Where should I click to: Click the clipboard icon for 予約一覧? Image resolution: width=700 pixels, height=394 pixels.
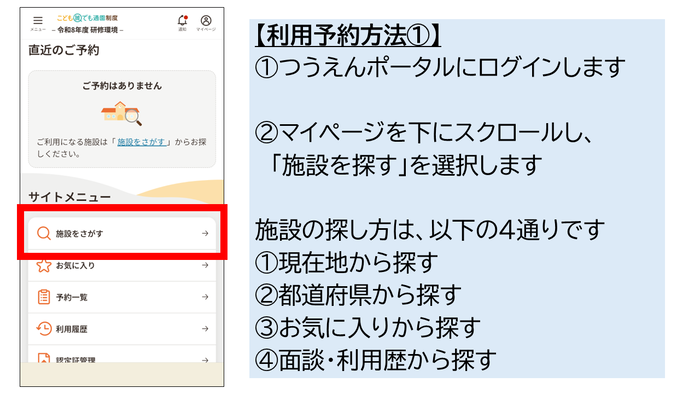[44, 297]
